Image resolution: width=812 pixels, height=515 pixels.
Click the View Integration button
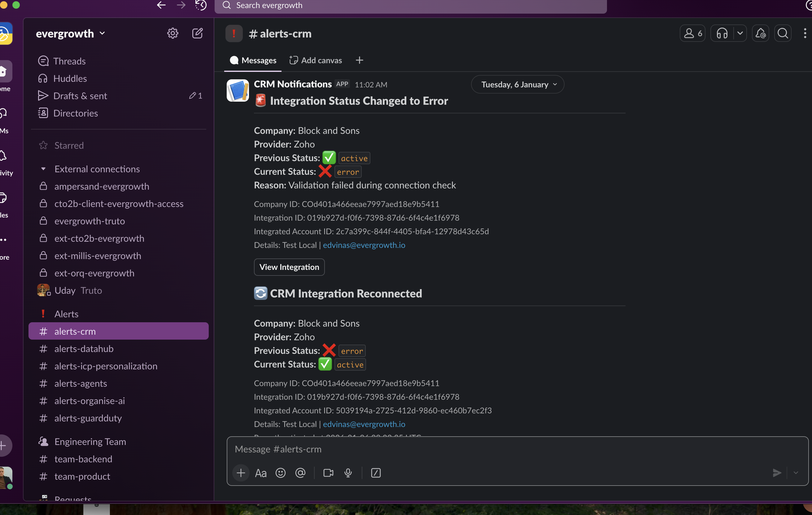point(289,267)
